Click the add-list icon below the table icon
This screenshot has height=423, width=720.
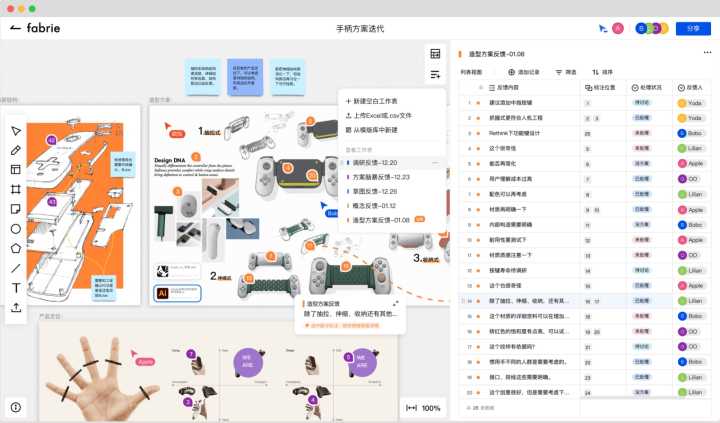coord(435,74)
